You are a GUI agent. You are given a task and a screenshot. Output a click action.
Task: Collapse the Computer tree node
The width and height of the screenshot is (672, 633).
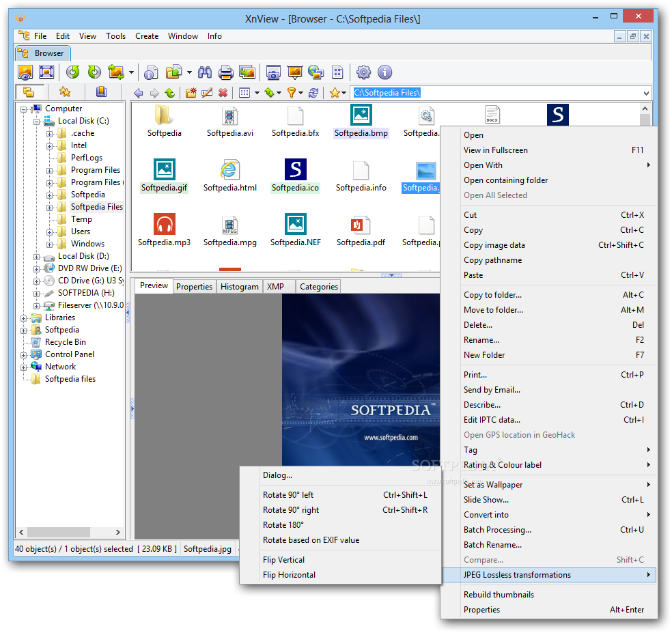click(x=24, y=109)
